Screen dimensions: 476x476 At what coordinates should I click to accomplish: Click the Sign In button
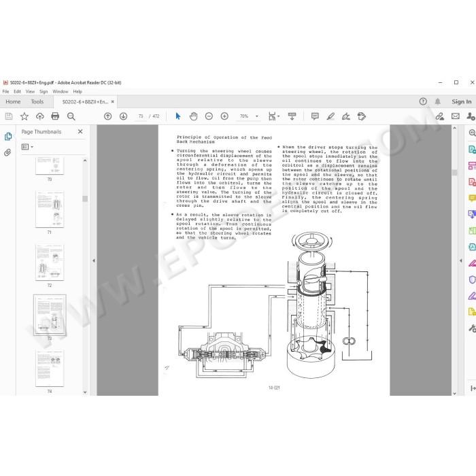pyautogui.click(x=462, y=102)
